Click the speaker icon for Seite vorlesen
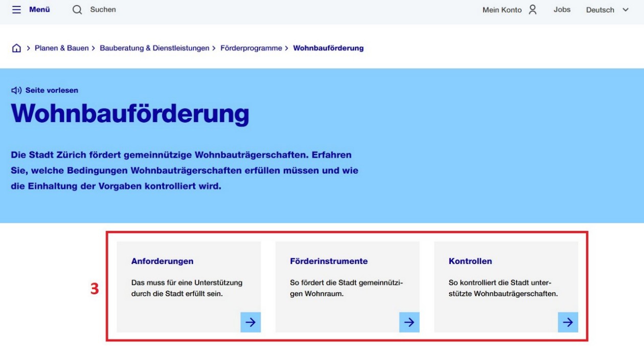 pos(16,90)
